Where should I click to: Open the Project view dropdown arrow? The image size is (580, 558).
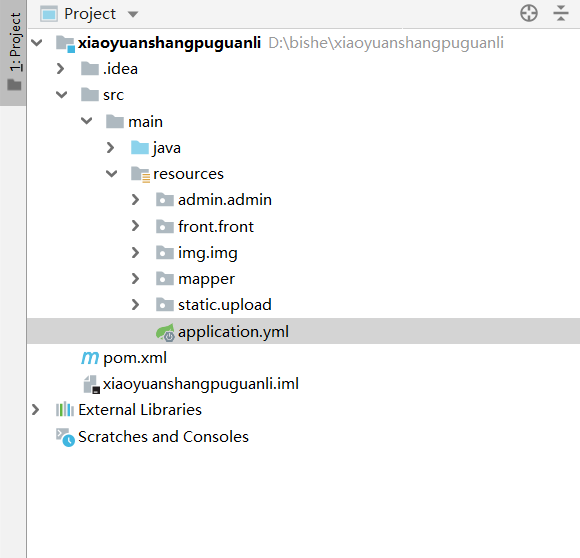click(133, 14)
